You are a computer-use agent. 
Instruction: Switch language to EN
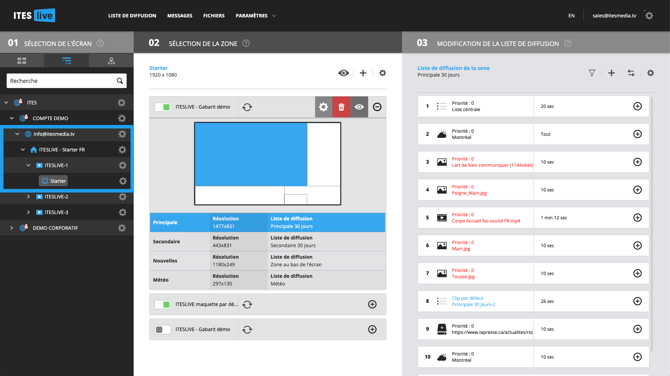[571, 16]
